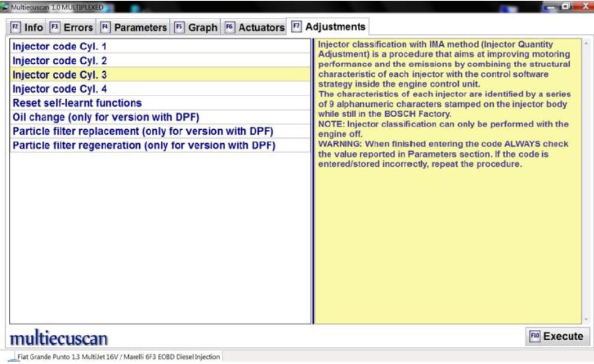
Task: Select Injector code Cyl. 3 row
Action: point(160,75)
